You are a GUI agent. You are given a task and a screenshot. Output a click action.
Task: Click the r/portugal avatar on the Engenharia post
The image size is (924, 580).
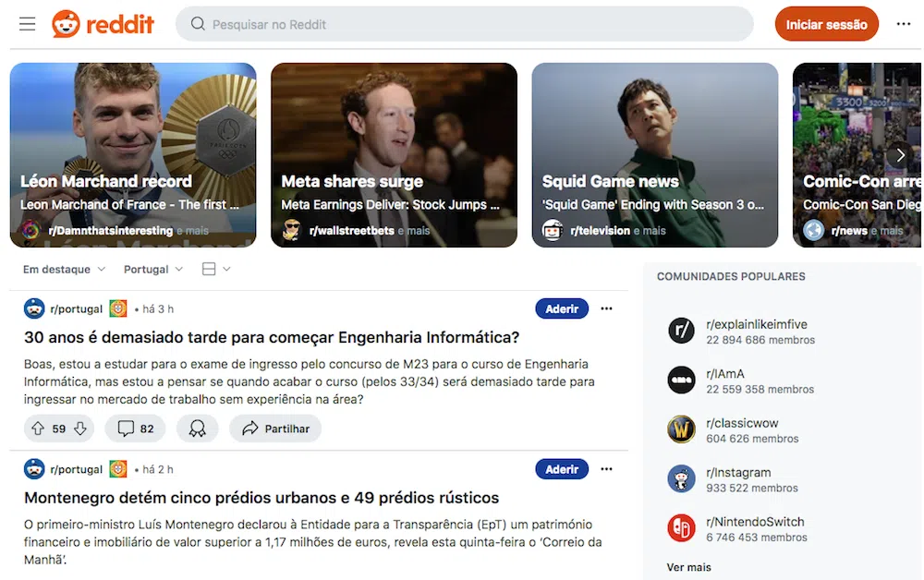click(x=34, y=308)
